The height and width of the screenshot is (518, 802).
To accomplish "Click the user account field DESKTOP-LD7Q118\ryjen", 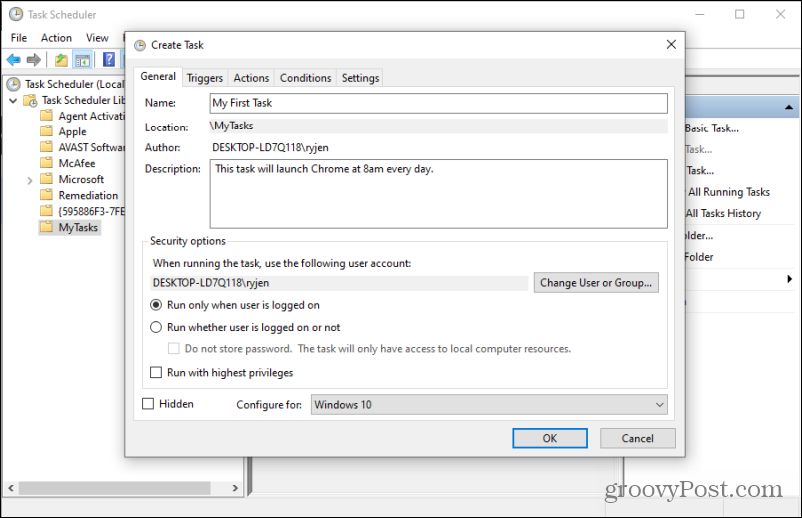I will 339,283.
